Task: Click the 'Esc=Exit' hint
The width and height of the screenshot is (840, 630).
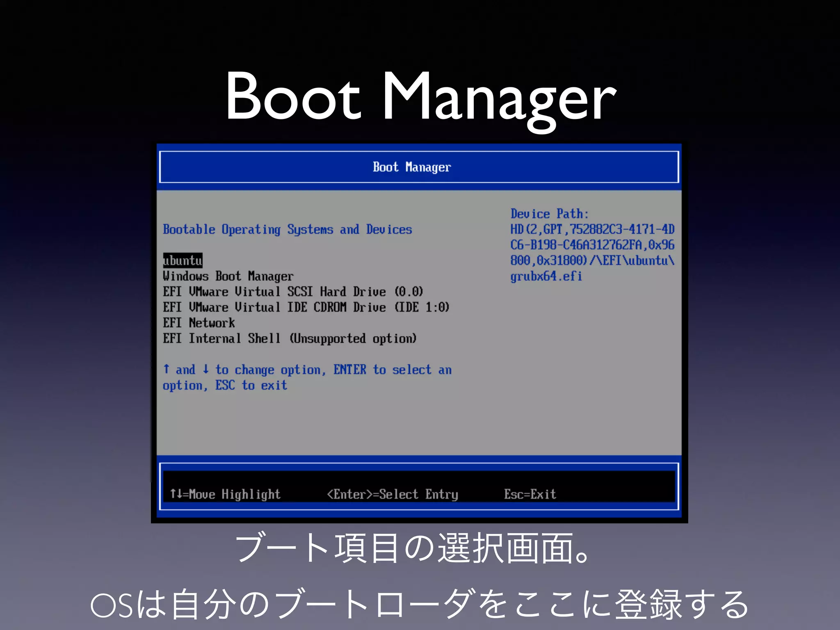Action: pos(530,494)
